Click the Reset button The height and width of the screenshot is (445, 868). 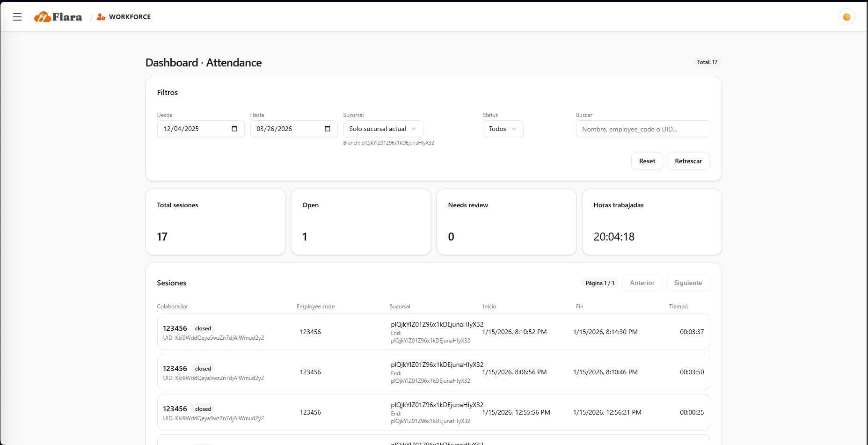tap(647, 161)
